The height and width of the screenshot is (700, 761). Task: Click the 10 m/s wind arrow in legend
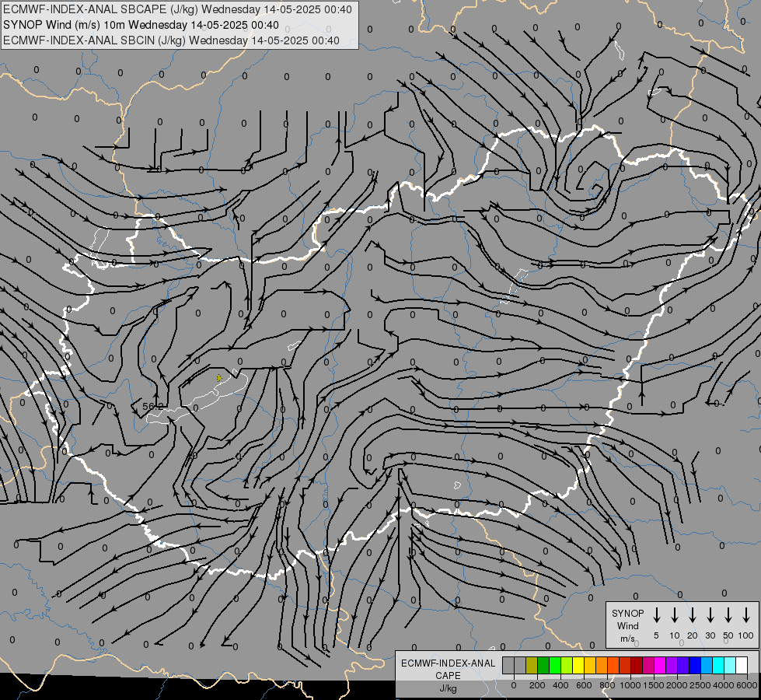click(x=675, y=615)
